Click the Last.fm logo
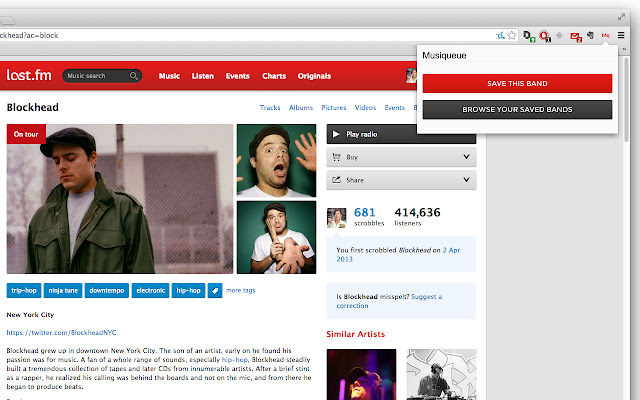640x400 pixels. pyautogui.click(x=29, y=75)
